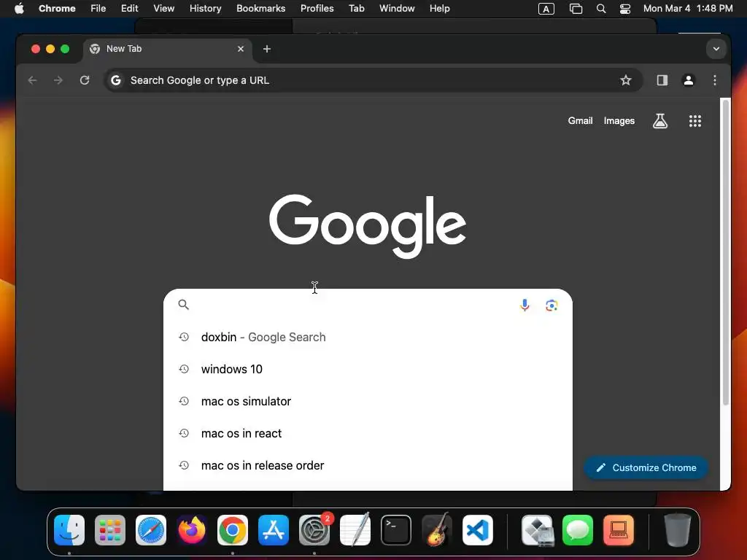747x560 pixels.
Task: Select the windows 10 suggestion
Action: (x=368, y=369)
